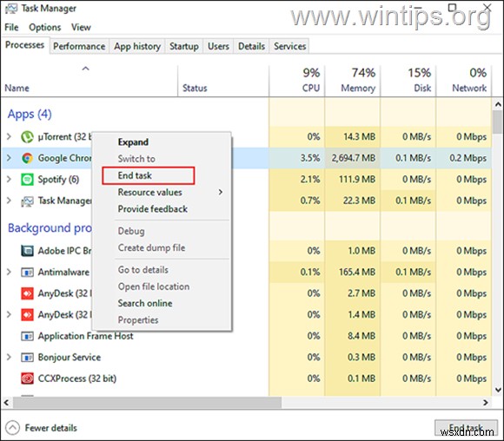Sort processes by Disk column
Viewport: 504px width, 441px height.
pos(408,80)
